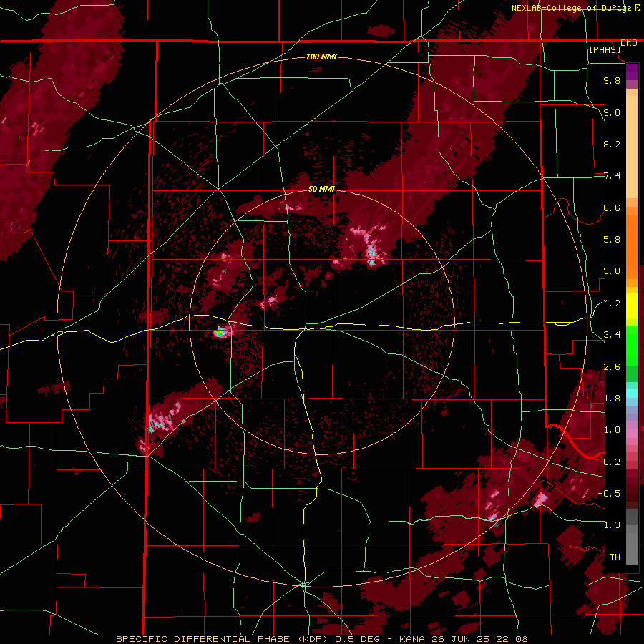Screen dimensions: 644x644
Task: Click the 9.0 scale value
Action: 612,112
